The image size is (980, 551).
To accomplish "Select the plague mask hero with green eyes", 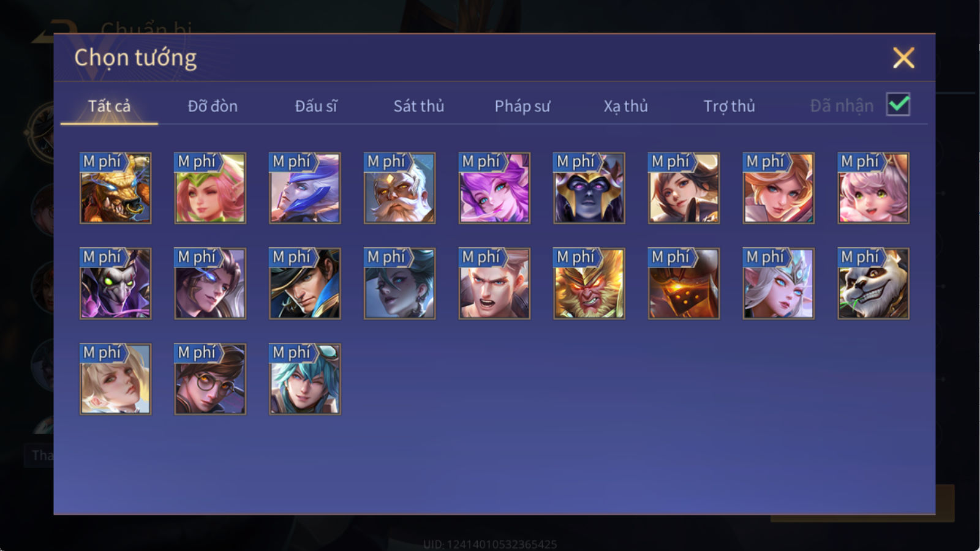I will [x=115, y=283].
